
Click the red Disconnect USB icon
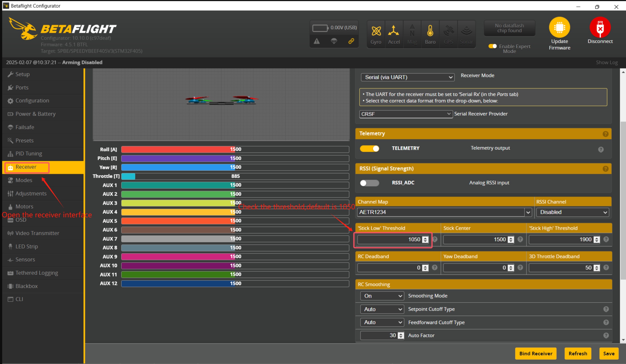(x=600, y=27)
